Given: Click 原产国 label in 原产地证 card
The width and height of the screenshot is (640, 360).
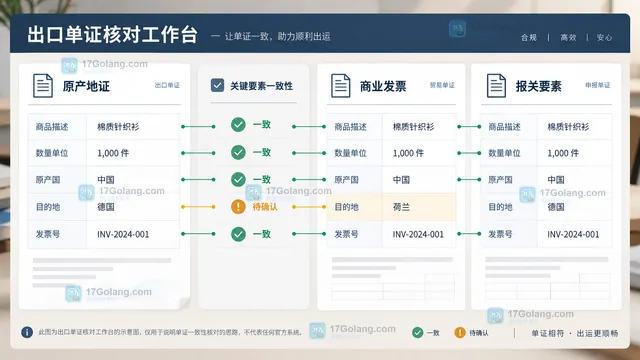Looking at the screenshot, I should [x=48, y=180].
